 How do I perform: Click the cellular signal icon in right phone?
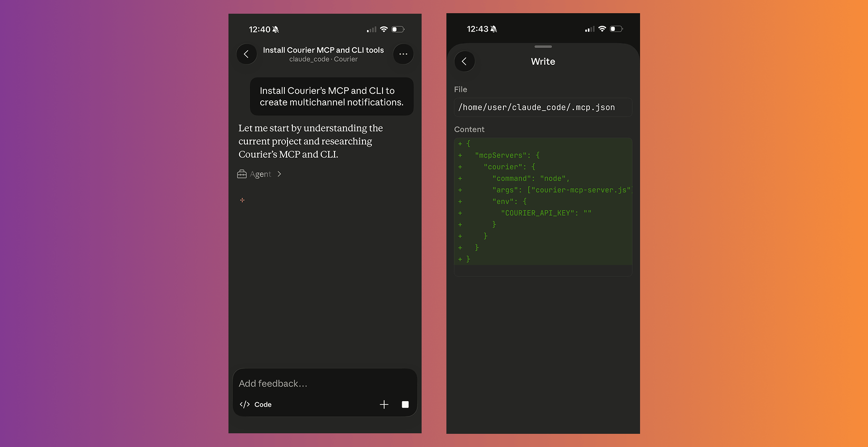(590, 29)
